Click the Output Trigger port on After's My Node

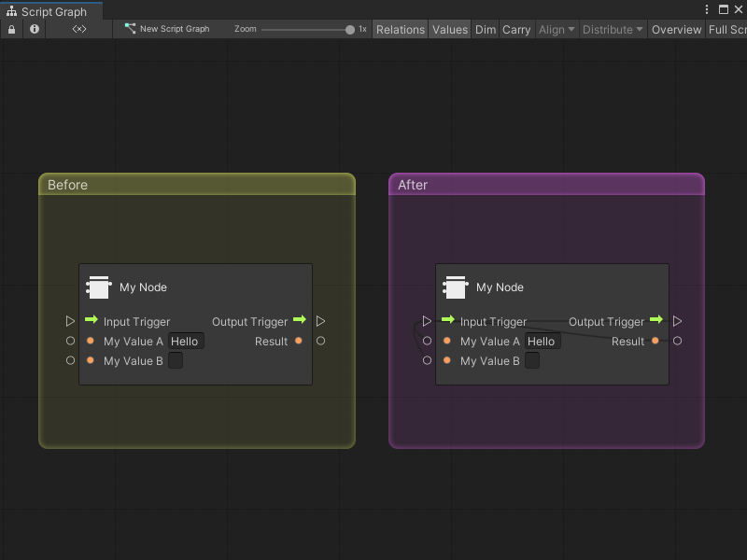click(x=656, y=320)
